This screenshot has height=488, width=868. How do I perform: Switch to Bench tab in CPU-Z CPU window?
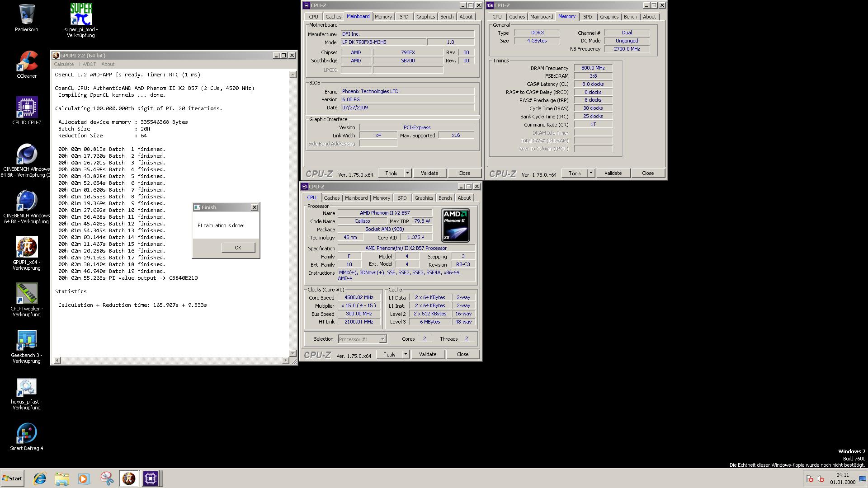445,198
